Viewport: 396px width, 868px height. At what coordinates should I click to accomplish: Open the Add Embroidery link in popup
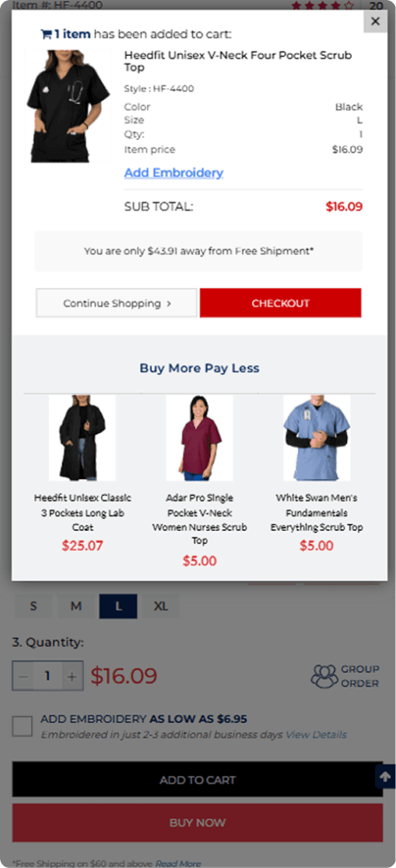[174, 173]
